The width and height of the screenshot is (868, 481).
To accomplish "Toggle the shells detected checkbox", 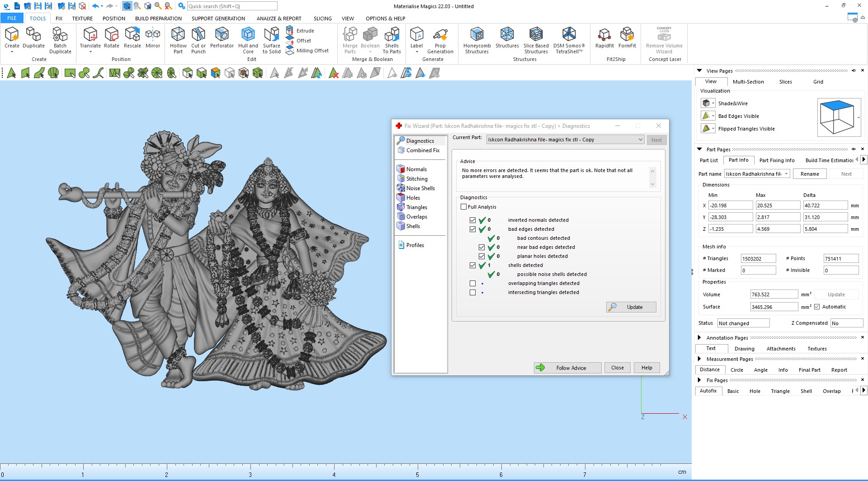I will tap(472, 266).
